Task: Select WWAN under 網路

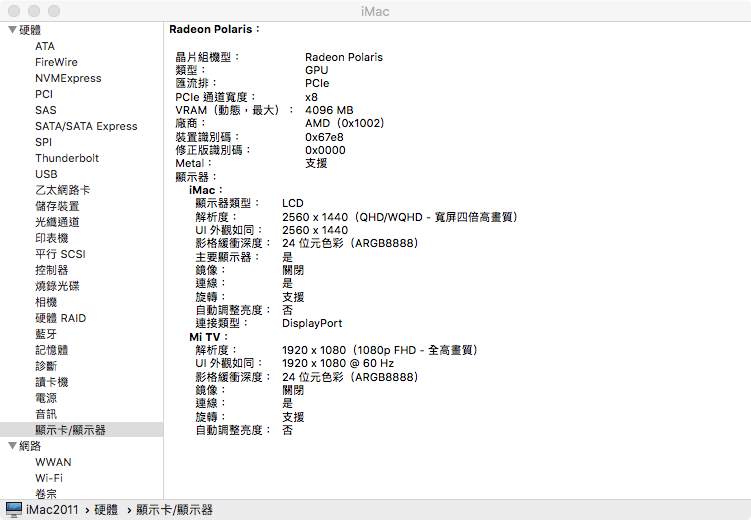Action: (53, 462)
